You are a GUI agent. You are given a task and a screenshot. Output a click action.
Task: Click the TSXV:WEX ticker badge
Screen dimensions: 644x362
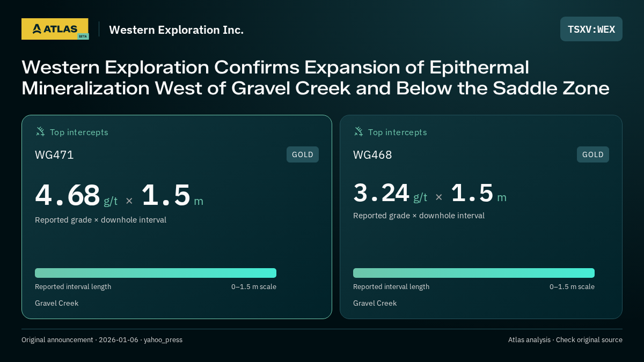(591, 29)
